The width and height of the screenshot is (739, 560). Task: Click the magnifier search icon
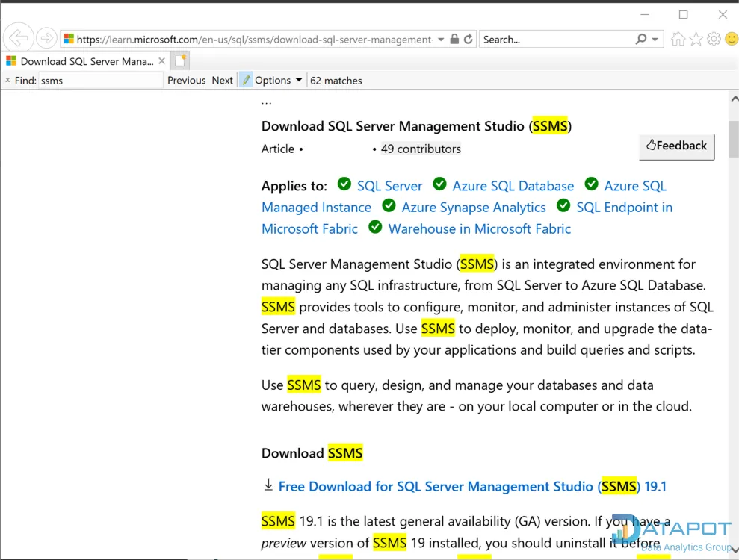641,39
